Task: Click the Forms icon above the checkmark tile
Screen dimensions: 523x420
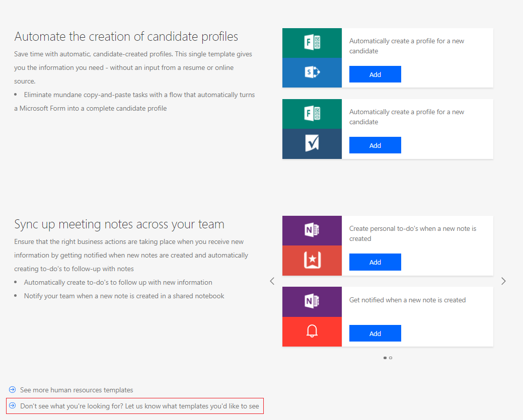Action: point(312,114)
